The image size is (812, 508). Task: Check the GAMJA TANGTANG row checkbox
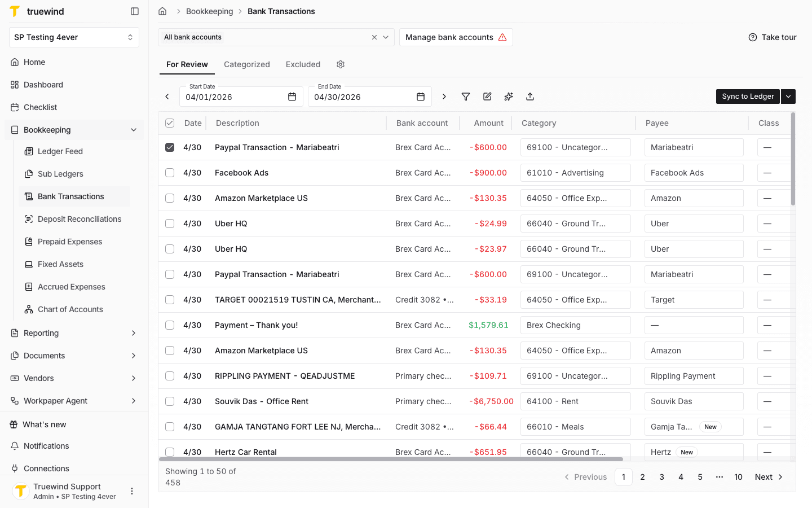pos(170,427)
